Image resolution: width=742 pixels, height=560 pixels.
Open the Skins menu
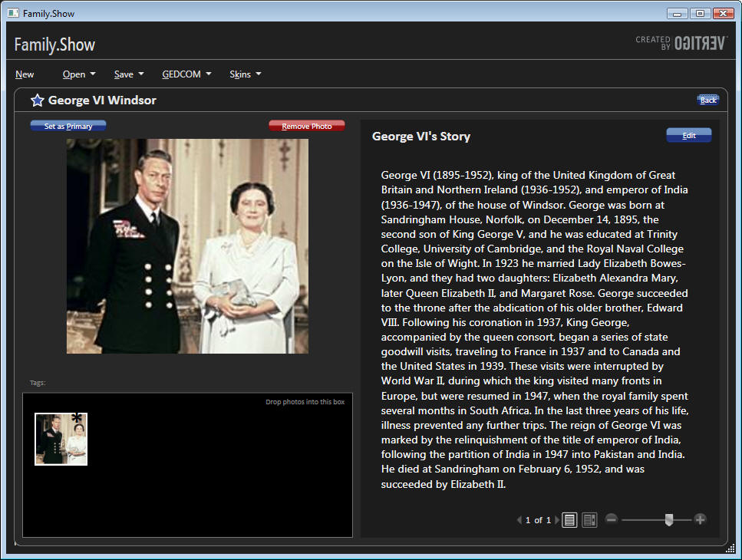[246, 74]
